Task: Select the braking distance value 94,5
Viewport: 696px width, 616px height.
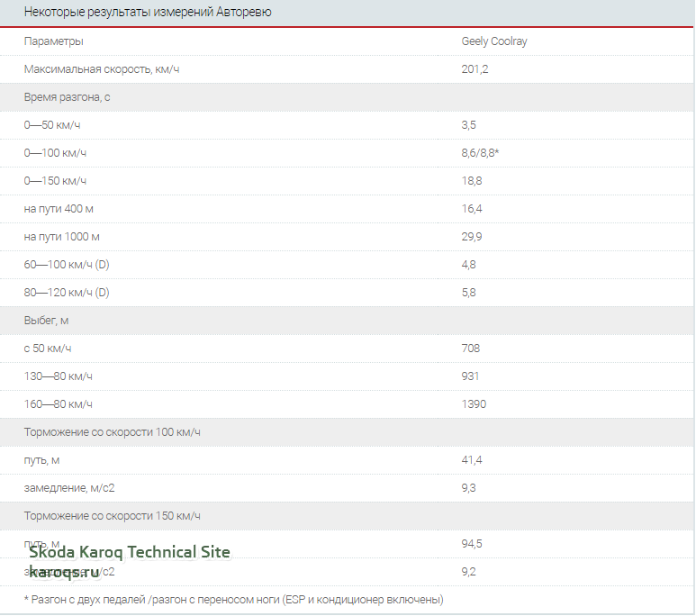Action: click(x=472, y=544)
